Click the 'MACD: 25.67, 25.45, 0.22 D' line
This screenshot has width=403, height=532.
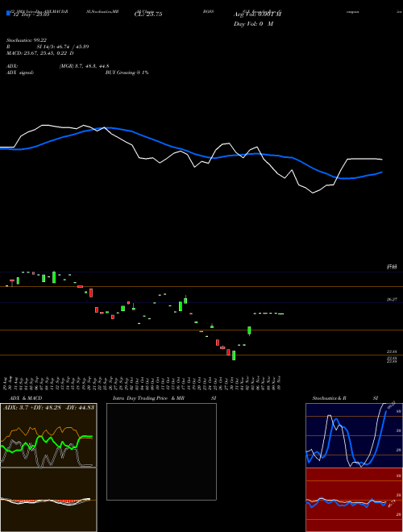[39, 53]
